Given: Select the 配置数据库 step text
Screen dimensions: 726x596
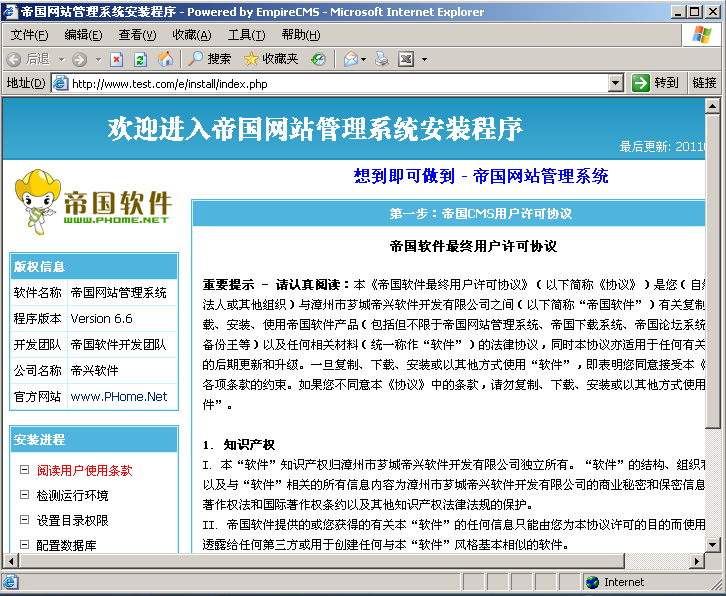Looking at the screenshot, I should click(67, 546).
